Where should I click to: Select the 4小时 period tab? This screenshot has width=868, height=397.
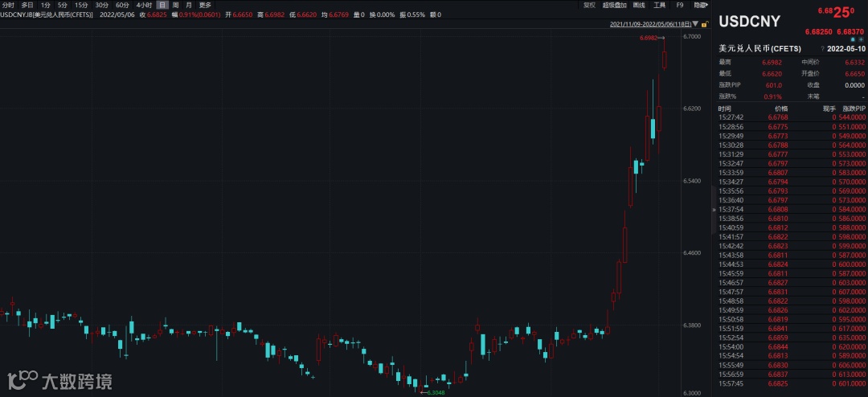144,5
